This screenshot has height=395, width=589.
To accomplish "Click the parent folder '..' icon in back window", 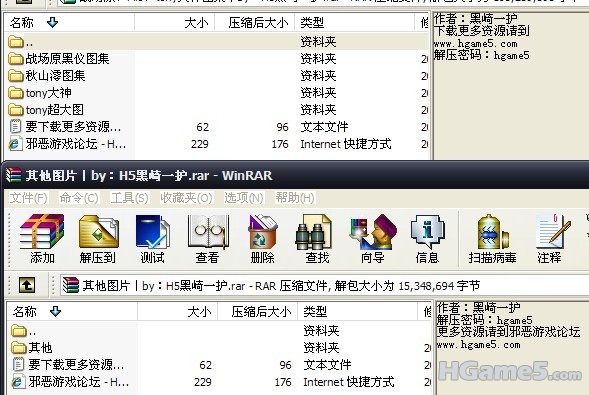I will 16,41.
